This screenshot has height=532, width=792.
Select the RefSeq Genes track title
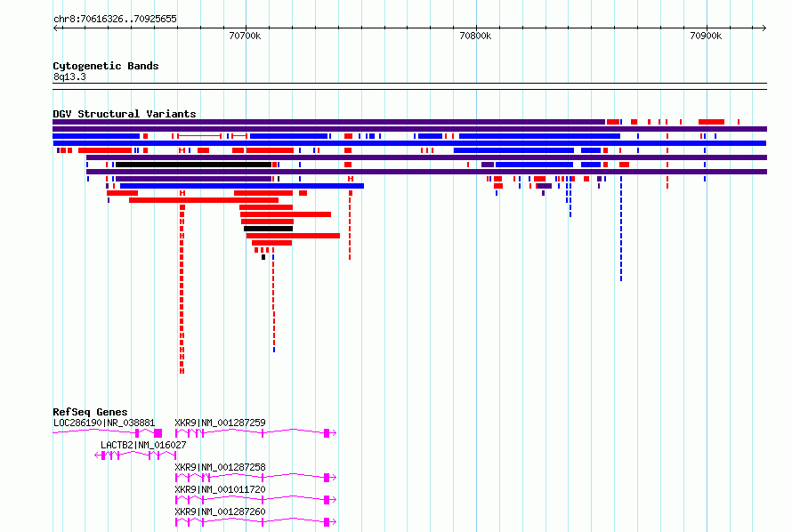coord(90,412)
